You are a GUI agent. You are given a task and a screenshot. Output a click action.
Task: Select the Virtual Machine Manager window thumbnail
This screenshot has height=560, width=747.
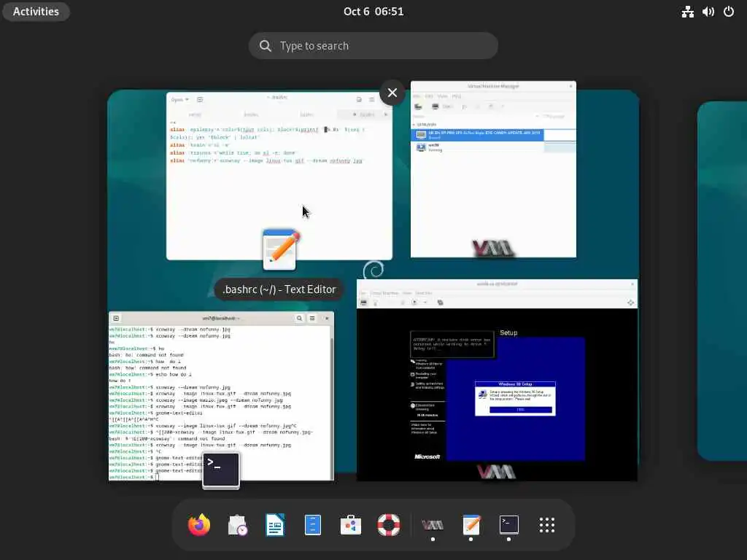pyautogui.click(x=494, y=169)
